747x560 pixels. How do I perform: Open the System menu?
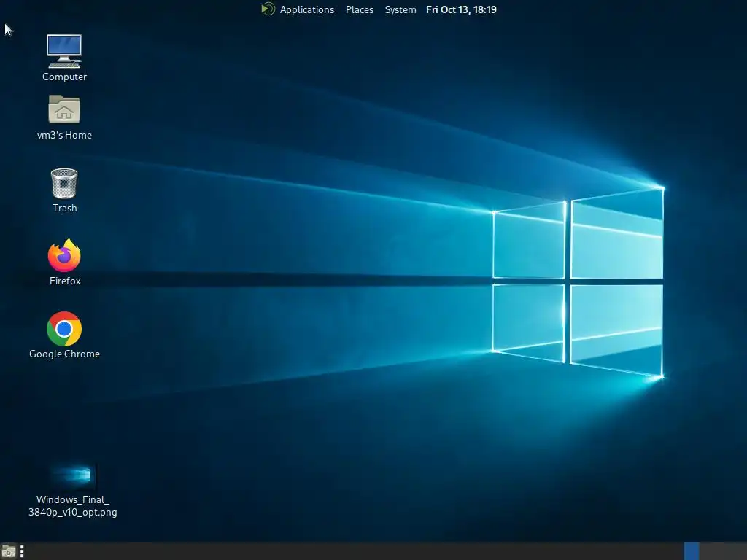(x=400, y=9)
